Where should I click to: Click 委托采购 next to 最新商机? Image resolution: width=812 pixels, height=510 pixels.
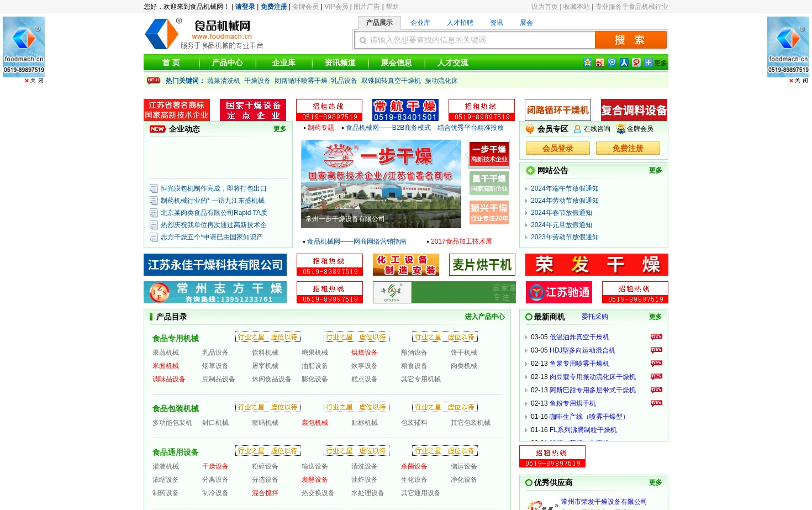tap(595, 317)
